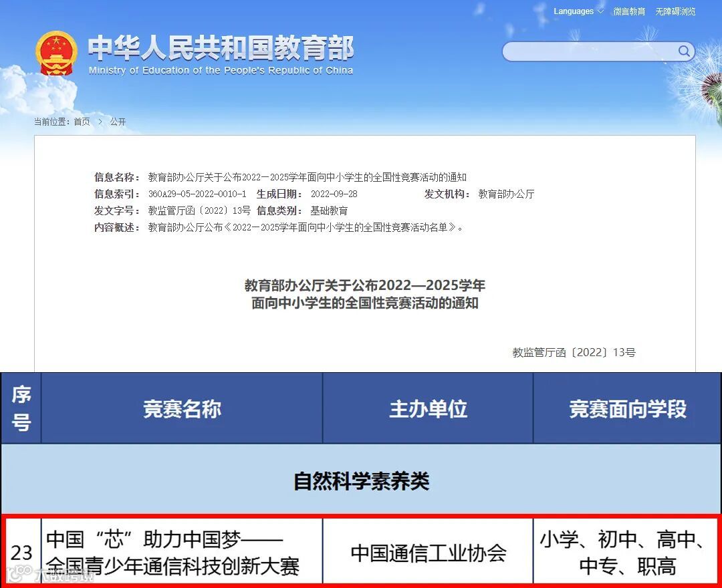The height and width of the screenshot is (588, 722).
Task: Click the 小学、初中、高中 school stage cell
Action: [x=625, y=551]
